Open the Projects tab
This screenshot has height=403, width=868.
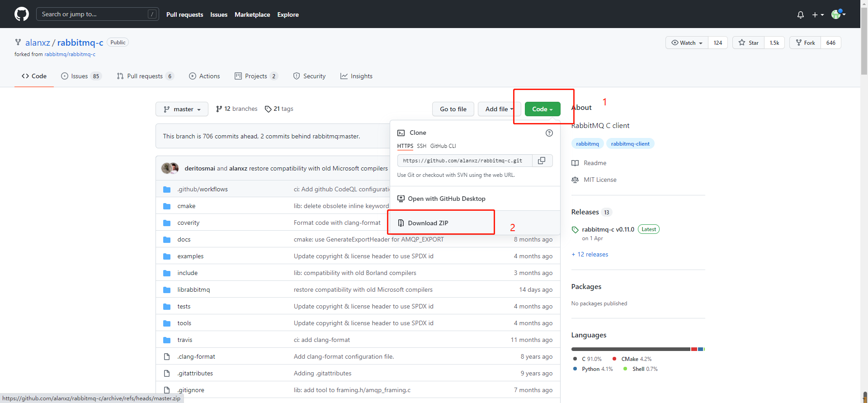[256, 76]
